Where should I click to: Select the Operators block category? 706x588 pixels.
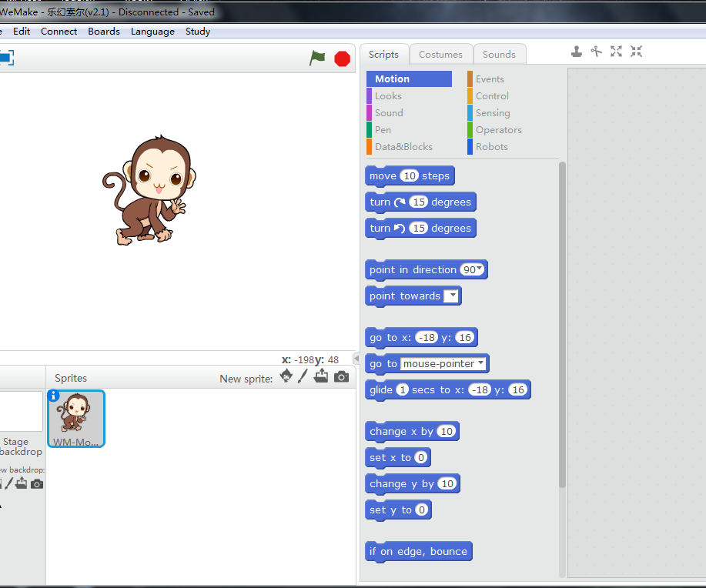[x=497, y=129]
